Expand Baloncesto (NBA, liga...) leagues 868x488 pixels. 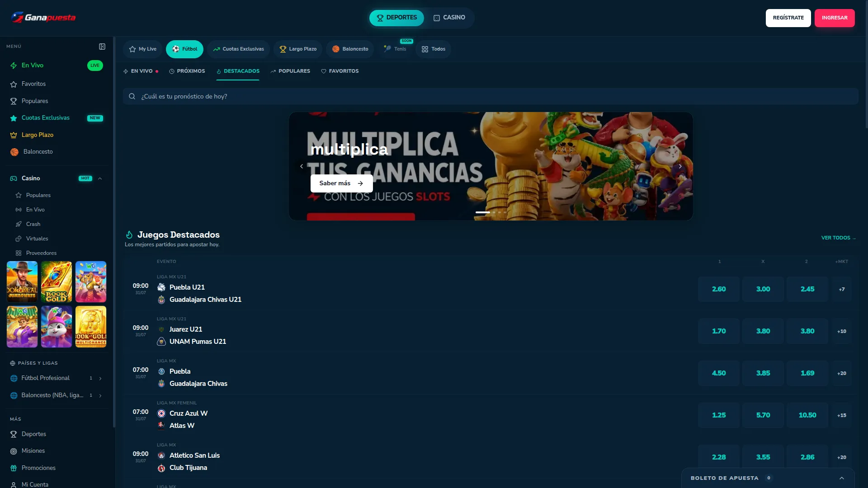pyautogui.click(x=100, y=396)
